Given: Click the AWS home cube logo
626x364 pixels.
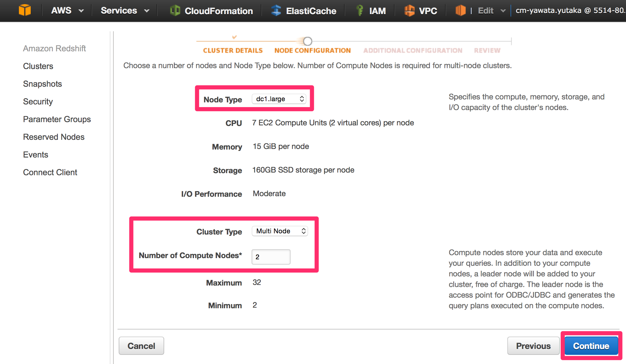Looking at the screenshot, I should (25, 10).
